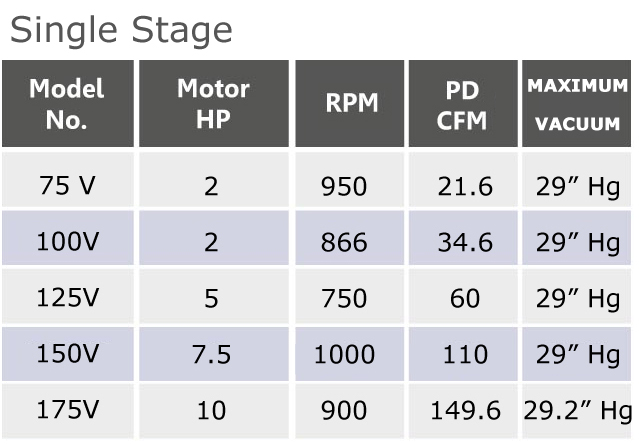Click the 149.6 CFM value
Viewport: 639px width, 444px height.
click(x=465, y=410)
